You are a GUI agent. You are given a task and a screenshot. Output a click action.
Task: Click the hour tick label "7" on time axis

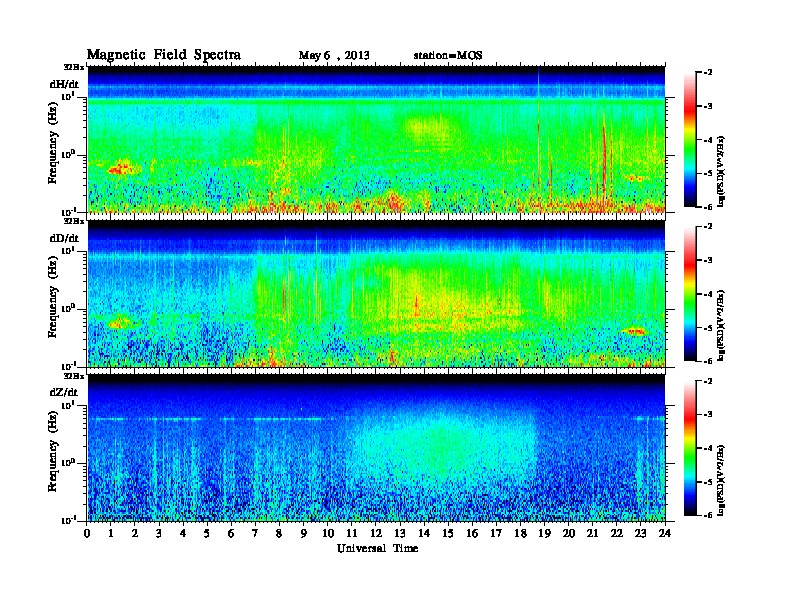click(256, 533)
